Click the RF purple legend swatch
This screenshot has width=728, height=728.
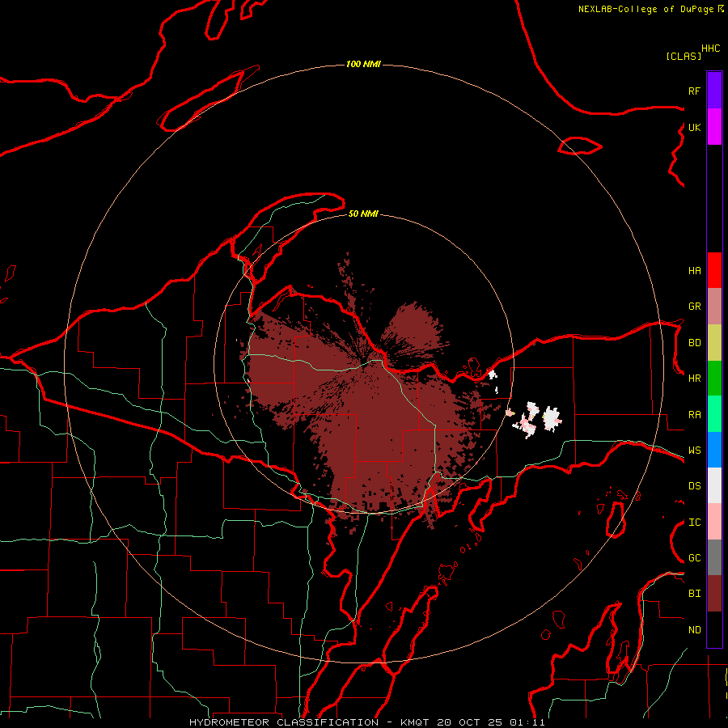tap(714, 91)
